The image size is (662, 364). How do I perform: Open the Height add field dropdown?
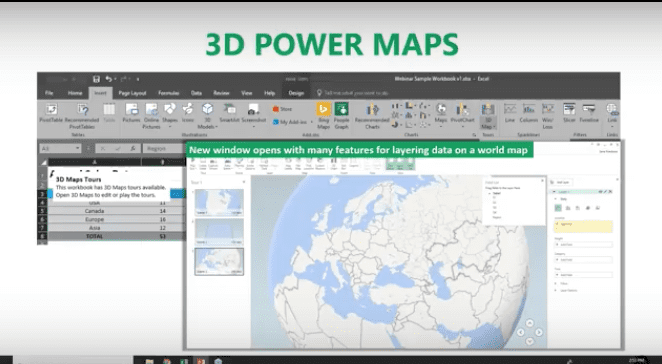[583, 244]
